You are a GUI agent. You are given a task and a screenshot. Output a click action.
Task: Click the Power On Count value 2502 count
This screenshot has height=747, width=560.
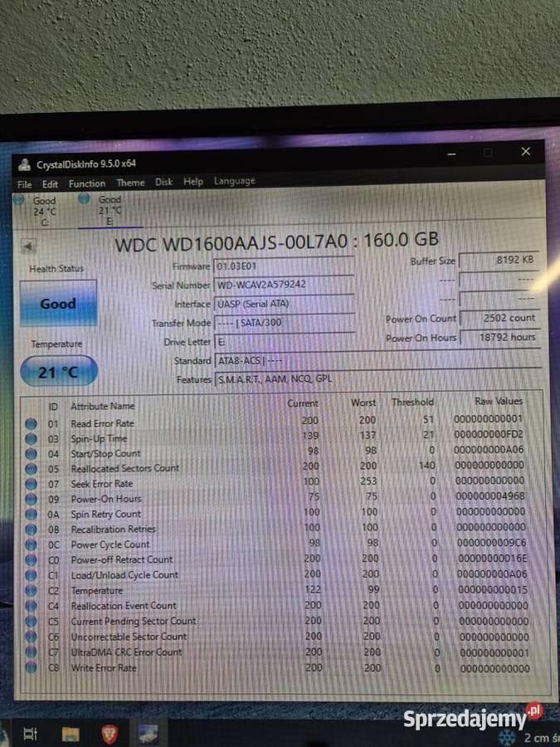tap(500, 318)
